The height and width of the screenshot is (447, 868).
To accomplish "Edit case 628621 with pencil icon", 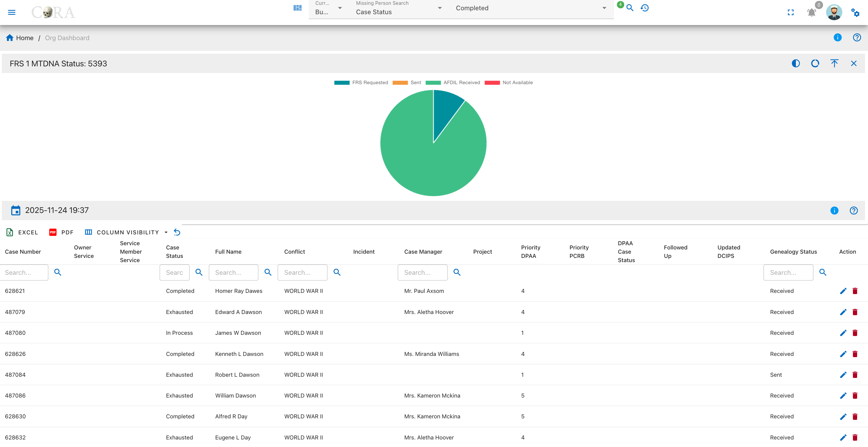I will (843, 291).
